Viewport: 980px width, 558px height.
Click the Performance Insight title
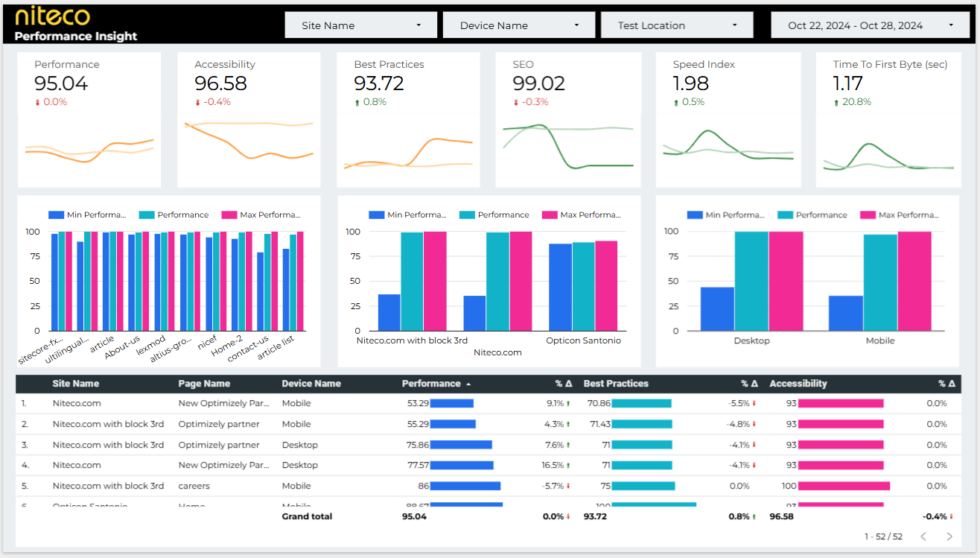point(76,36)
